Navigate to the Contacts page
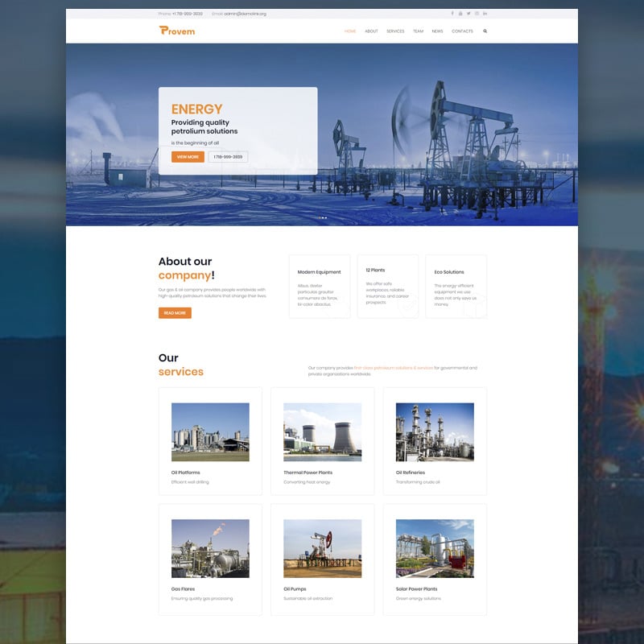Viewport: 644px width, 644px height. pos(462,31)
